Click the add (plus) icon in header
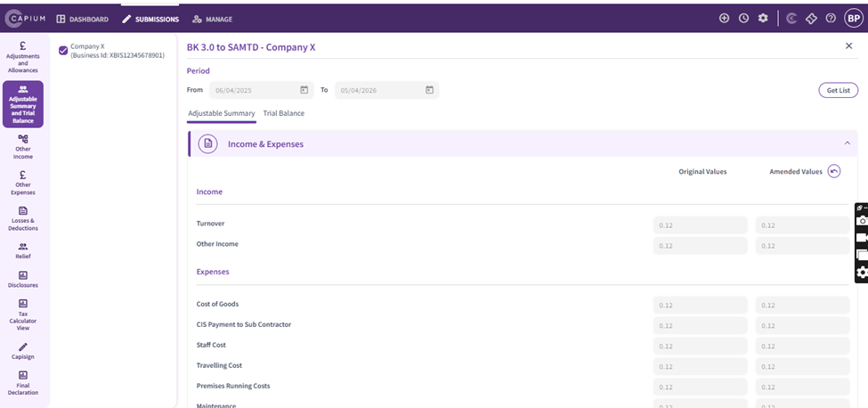This screenshot has width=868, height=408. (724, 19)
